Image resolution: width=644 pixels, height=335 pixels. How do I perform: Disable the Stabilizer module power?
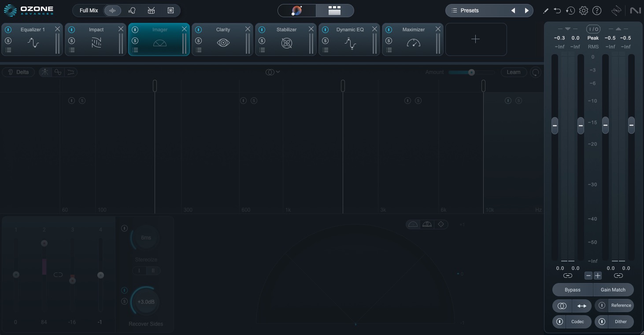(262, 29)
